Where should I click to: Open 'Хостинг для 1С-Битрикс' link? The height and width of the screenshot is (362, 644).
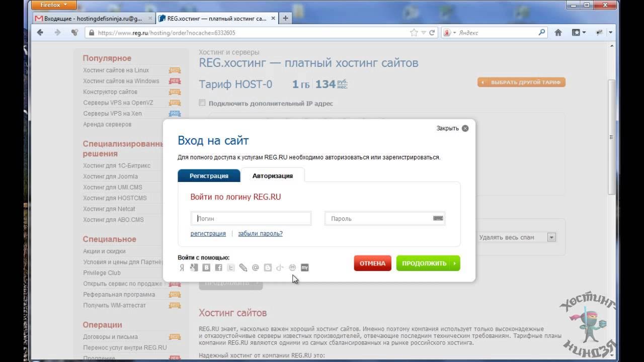[116, 165]
